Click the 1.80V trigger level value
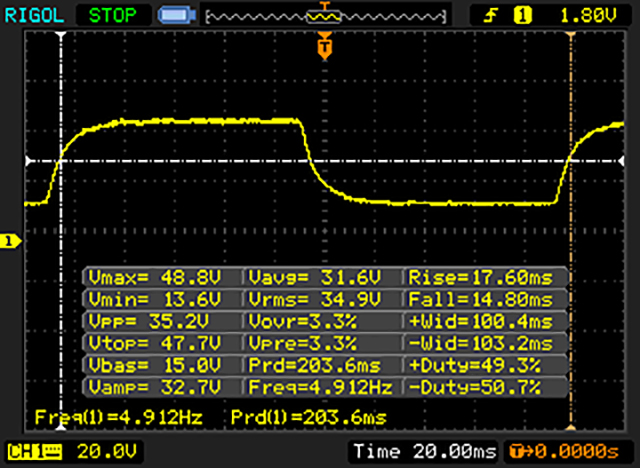640x468 pixels. click(588, 16)
